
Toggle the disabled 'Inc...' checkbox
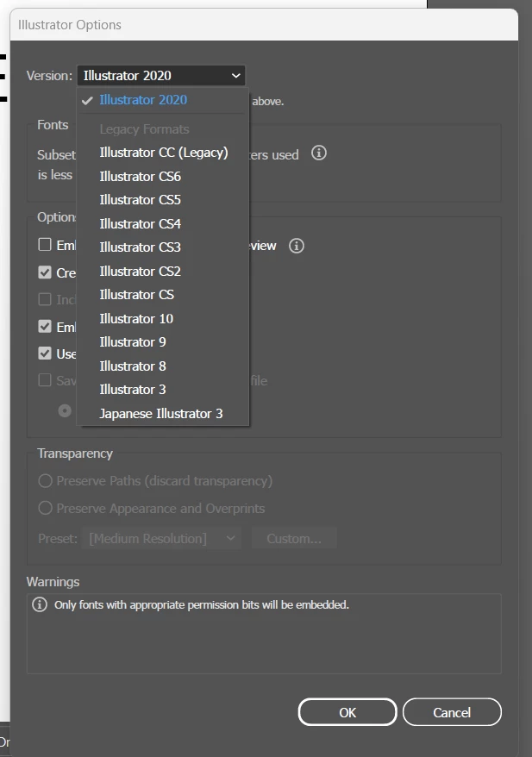pyautogui.click(x=45, y=299)
